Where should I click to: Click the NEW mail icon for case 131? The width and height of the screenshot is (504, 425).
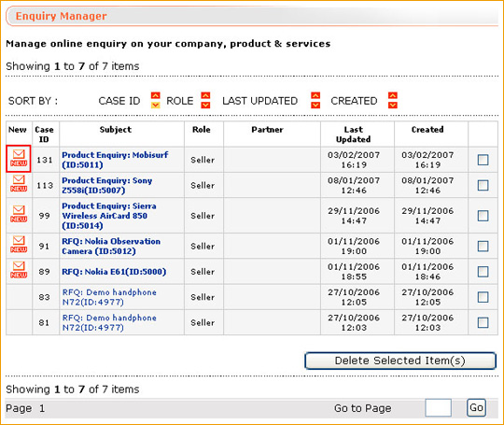tap(19, 158)
